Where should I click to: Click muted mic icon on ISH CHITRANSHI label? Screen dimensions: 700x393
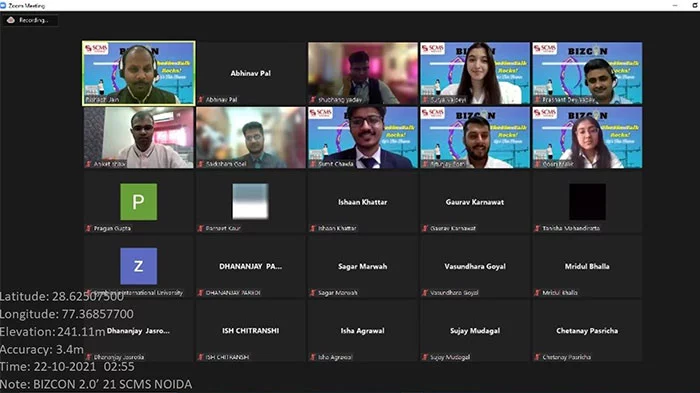click(201, 357)
